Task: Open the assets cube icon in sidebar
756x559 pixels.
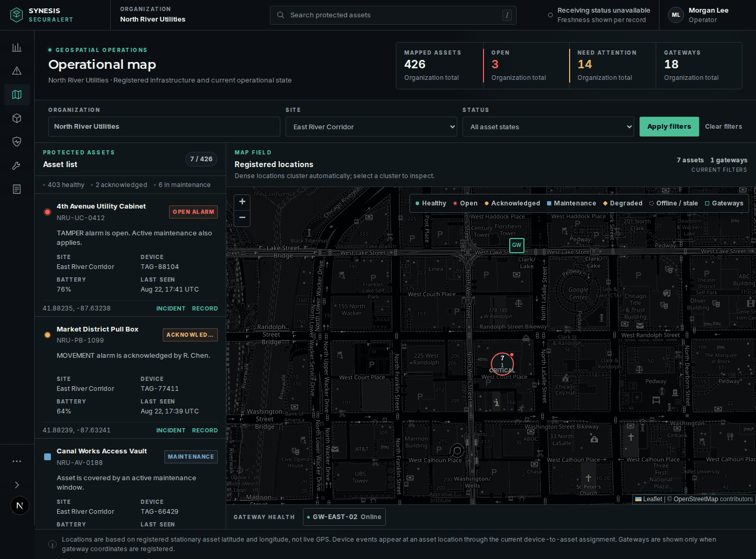Action: pos(17,118)
